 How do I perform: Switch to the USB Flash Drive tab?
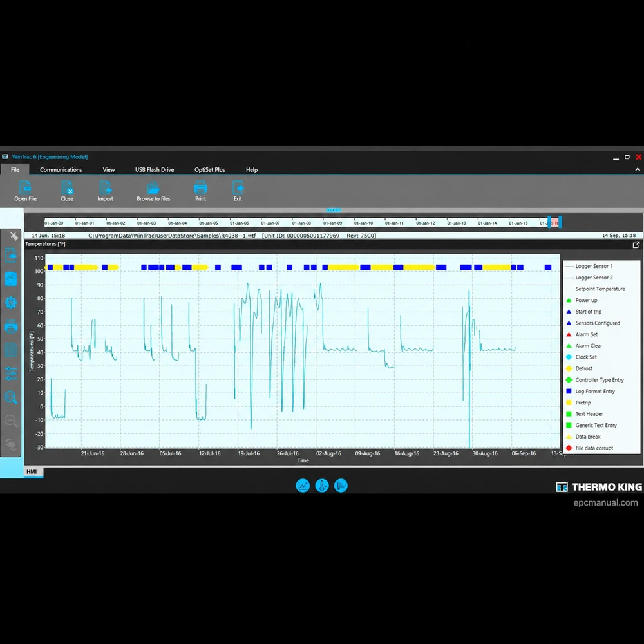point(155,169)
